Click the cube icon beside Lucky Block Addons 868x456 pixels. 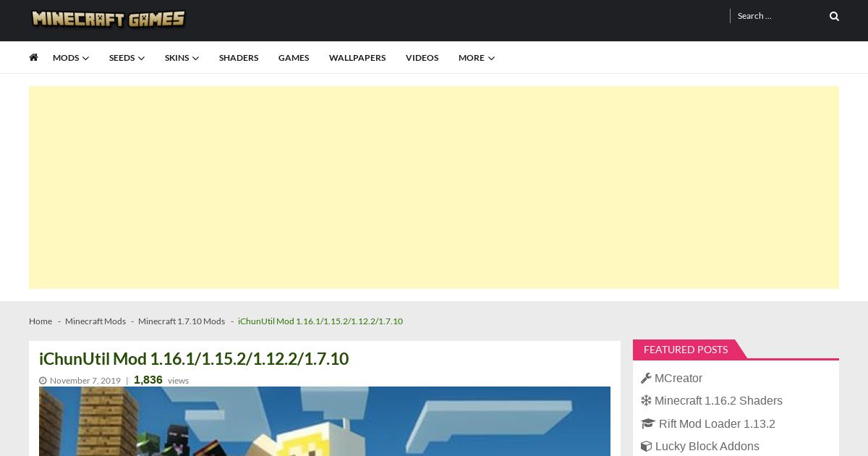pyautogui.click(x=646, y=447)
